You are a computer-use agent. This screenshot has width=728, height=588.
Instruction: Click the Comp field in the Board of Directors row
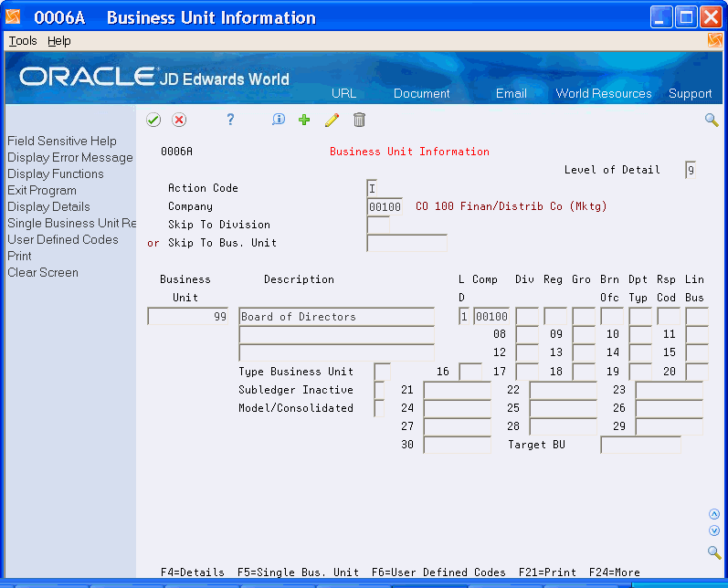[x=491, y=317]
